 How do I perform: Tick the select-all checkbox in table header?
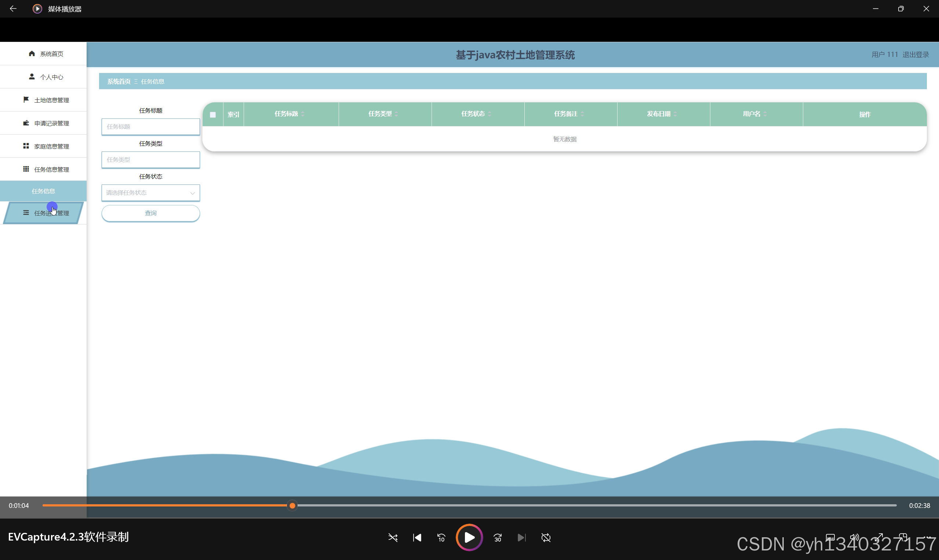tap(213, 115)
